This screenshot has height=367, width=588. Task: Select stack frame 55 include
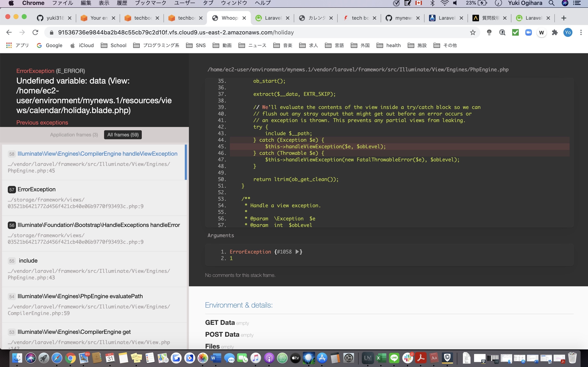[x=28, y=261]
